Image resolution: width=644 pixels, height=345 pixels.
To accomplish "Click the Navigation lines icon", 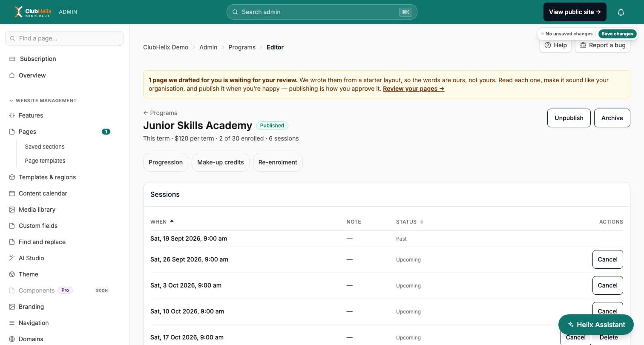I will [x=12, y=323].
